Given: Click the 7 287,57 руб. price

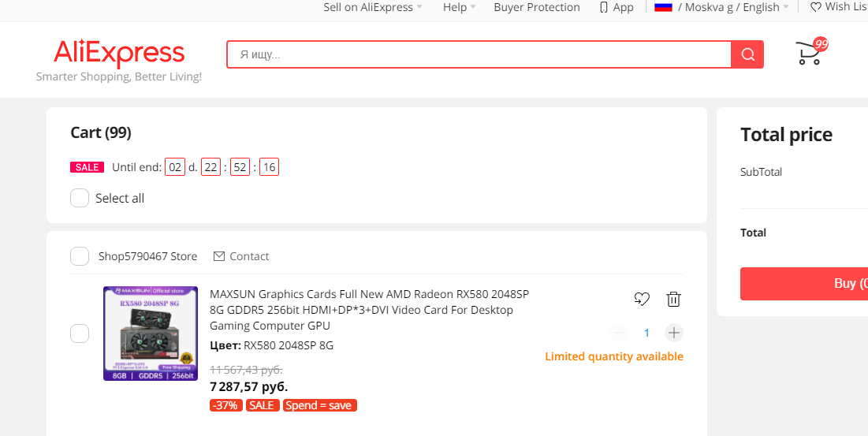Looking at the screenshot, I should [249, 386].
